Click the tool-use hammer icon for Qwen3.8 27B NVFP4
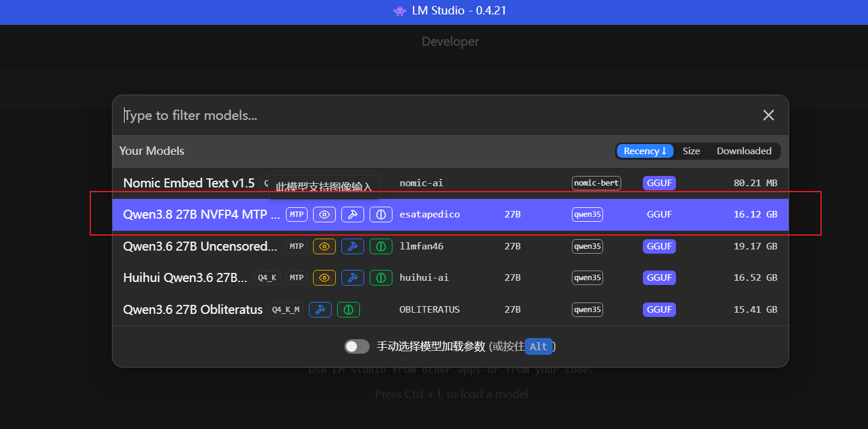The width and height of the screenshot is (868, 429). 353,214
